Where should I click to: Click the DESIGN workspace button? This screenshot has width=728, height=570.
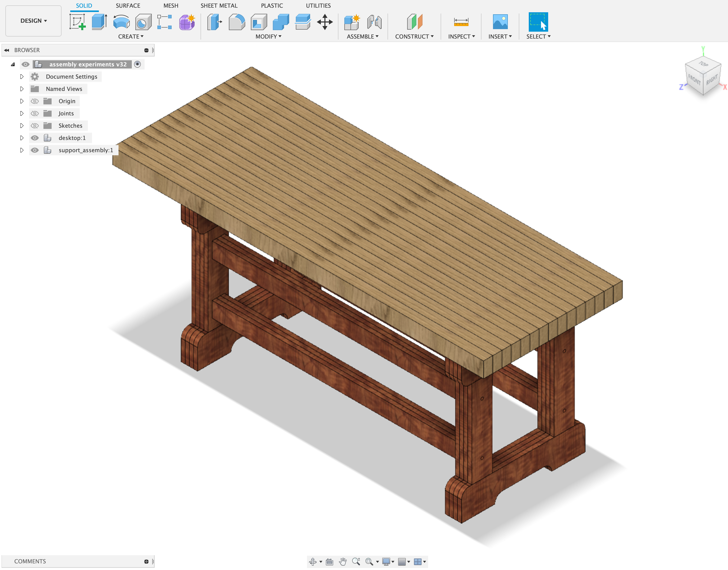click(33, 20)
